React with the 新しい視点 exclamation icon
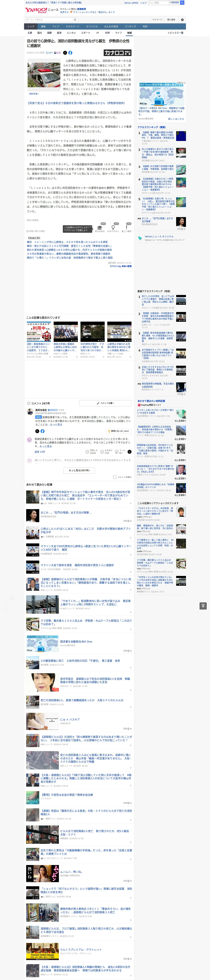Screen dimensions: 210x980 127,228
